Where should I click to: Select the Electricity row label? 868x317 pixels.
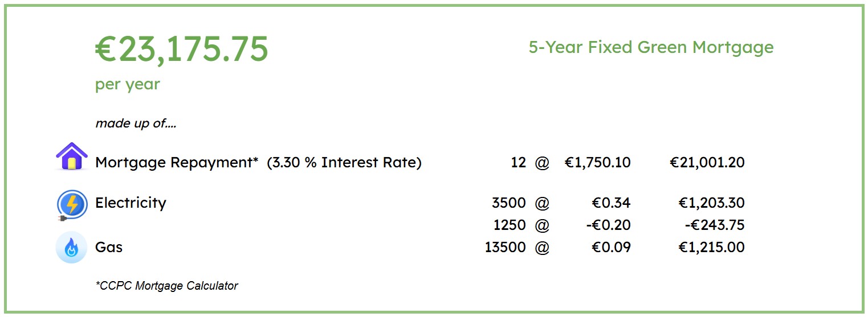pos(131,203)
